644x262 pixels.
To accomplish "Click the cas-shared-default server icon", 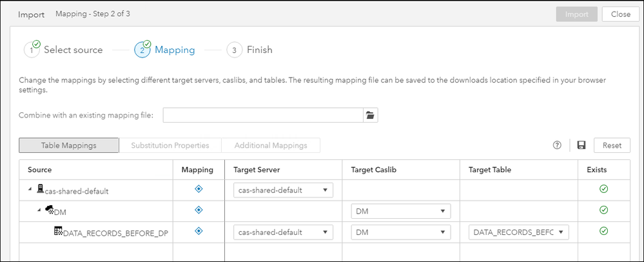I will pyautogui.click(x=41, y=189).
